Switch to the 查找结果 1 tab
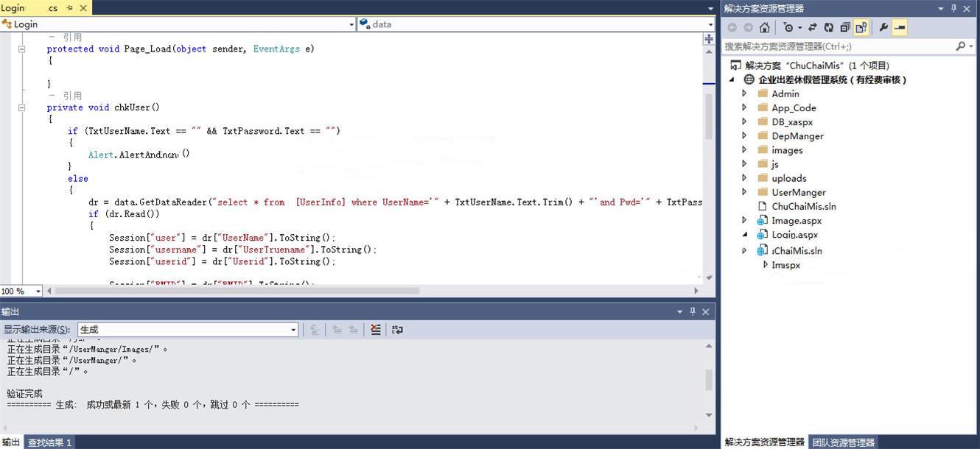Image resolution: width=980 pixels, height=449 pixels. click(49, 442)
